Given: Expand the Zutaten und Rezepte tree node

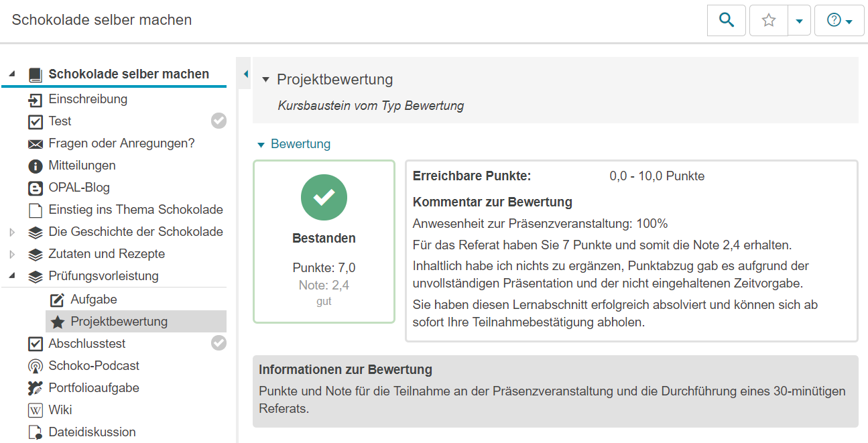Looking at the screenshot, I should pyautogui.click(x=11, y=253).
